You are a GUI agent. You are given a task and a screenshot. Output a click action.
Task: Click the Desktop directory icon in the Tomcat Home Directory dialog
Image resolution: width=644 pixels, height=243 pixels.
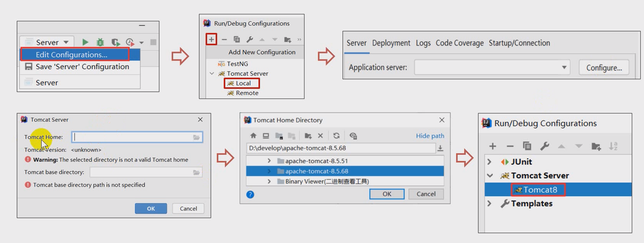[x=266, y=136]
